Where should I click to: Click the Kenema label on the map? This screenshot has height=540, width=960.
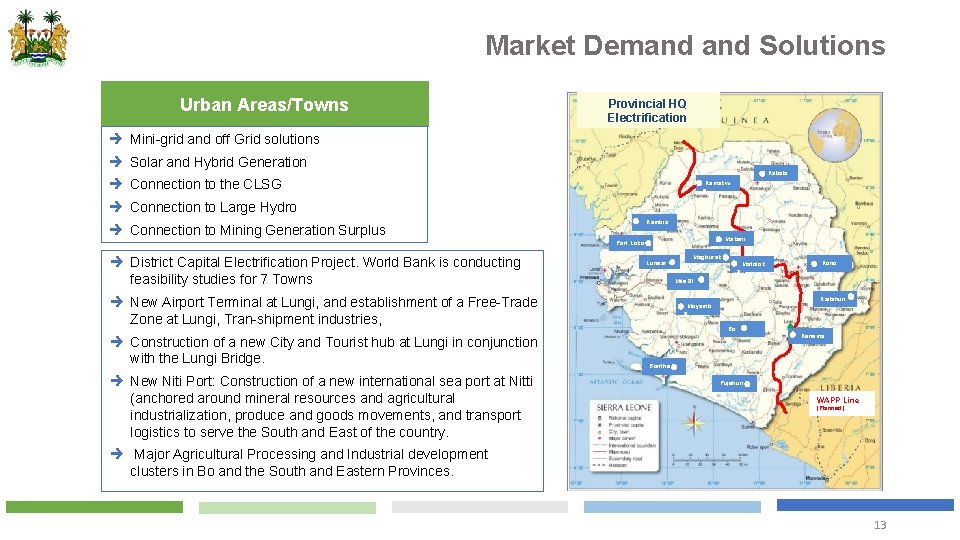click(809, 336)
